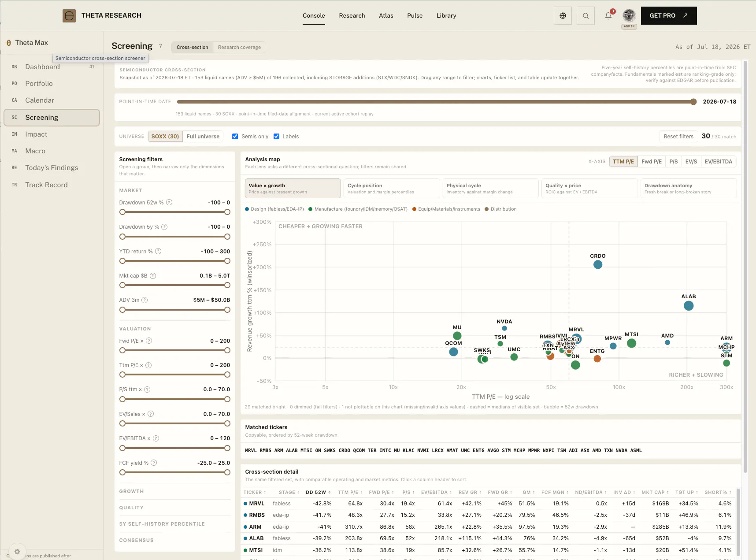Screen dimensions: 756x560
Task: Show EV/EBITDA filter help
Action: coord(156,438)
